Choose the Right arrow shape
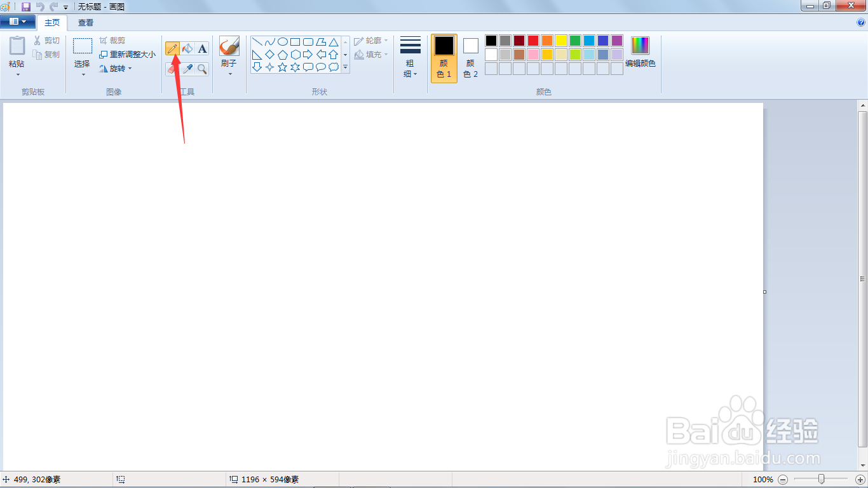This screenshot has width=868, height=488. tap(308, 55)
